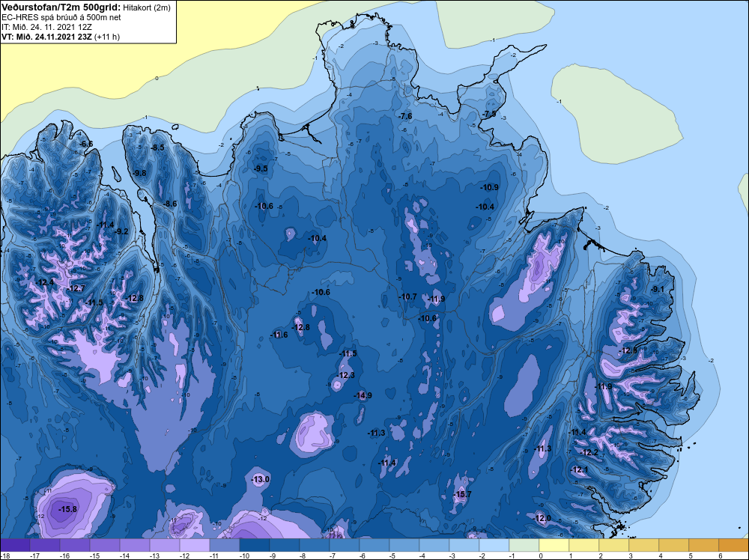Viewport: 749px width, 560px height.
Task: Pick the legend swatch between -6 and -5
Action: [x=374, y=545]
